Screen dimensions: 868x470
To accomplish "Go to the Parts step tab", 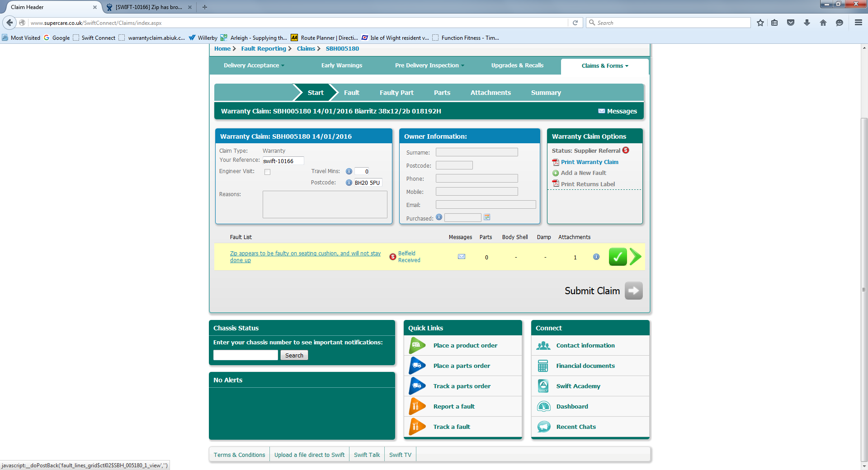I will click(x=442, y=93).
